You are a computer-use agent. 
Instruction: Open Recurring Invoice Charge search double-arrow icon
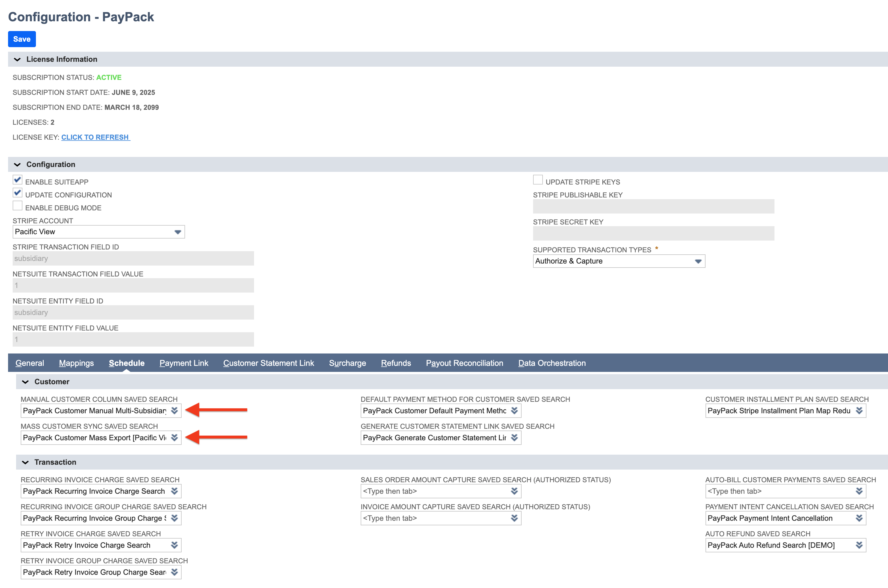click(174, 491)
